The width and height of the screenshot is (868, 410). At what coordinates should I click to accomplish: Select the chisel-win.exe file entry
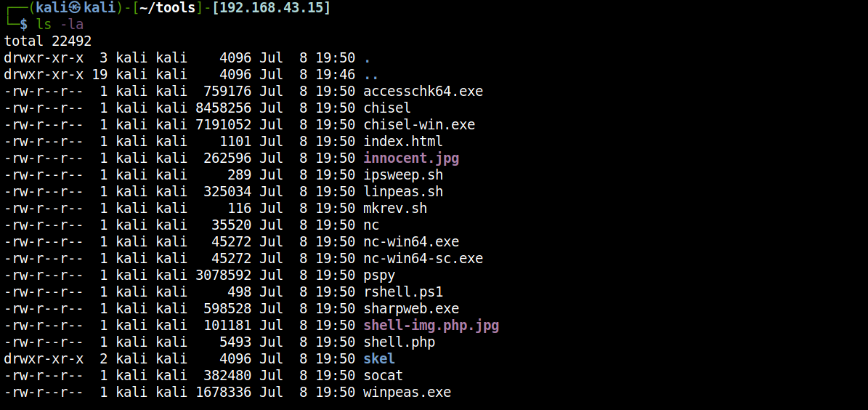[419, 125]
